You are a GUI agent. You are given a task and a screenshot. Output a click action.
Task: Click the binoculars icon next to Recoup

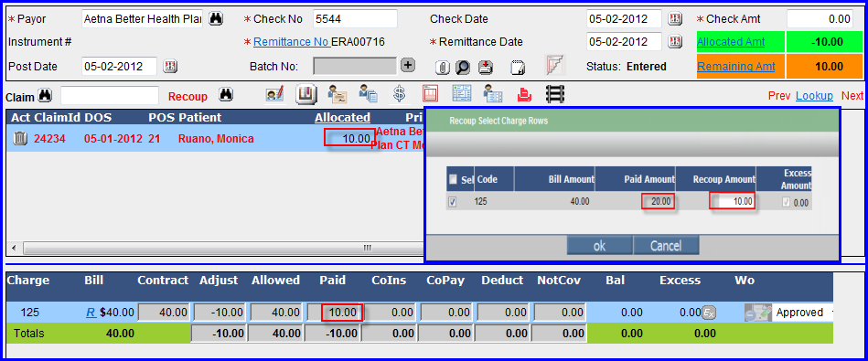pos(225,95)
